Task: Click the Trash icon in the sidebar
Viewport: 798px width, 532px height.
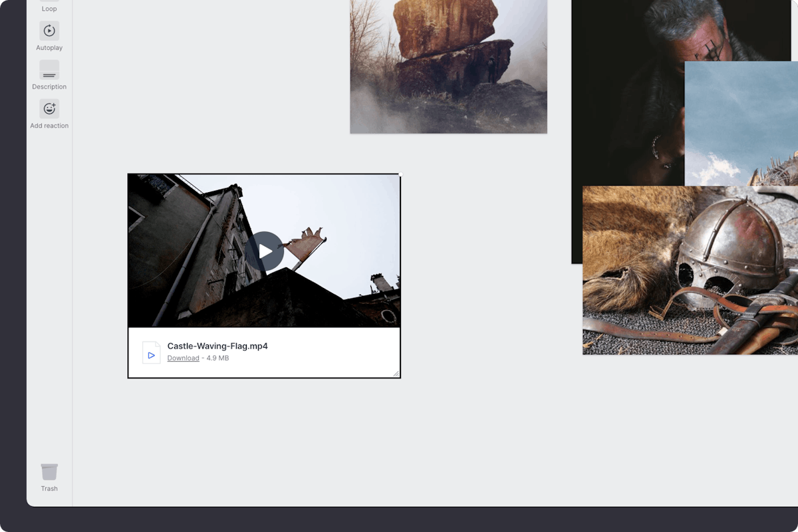Action: click(x=49, y=471)
